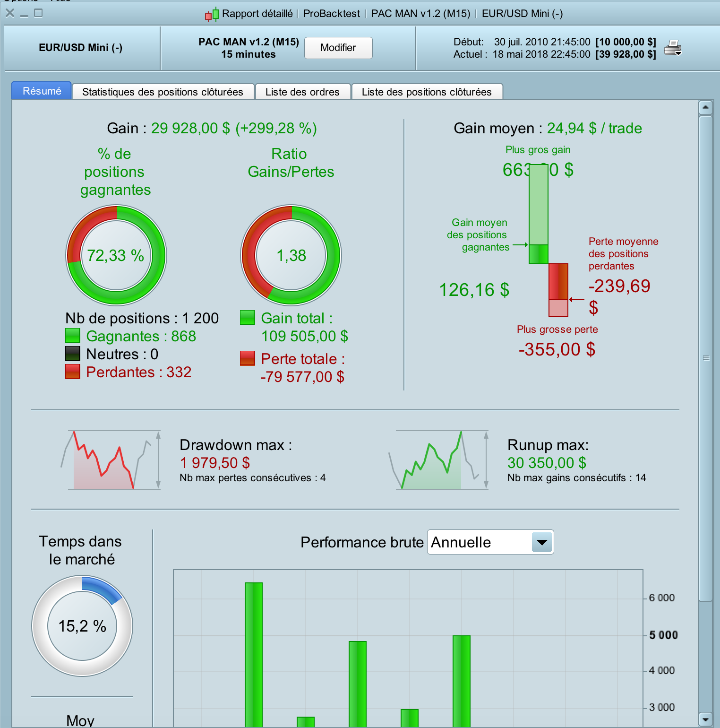Click the black Neutres legend square
Viewport: 720px width, 728px height.
point(73,354)
